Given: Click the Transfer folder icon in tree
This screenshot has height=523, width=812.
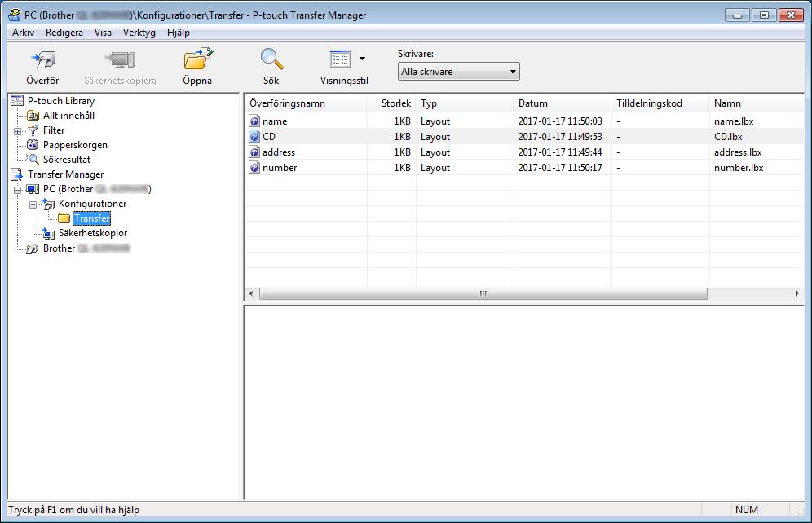Looking at the screenshot, I should tap(64, 218).
